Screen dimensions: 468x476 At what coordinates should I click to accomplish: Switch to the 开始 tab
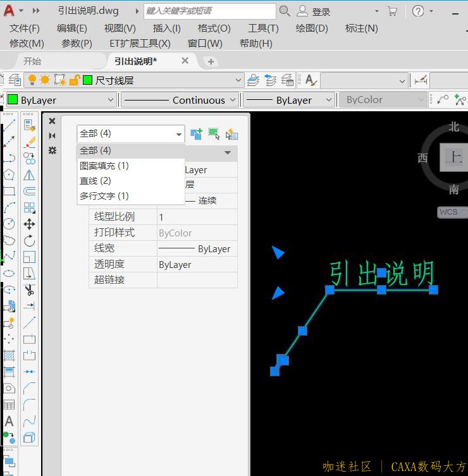click(32, 61)
